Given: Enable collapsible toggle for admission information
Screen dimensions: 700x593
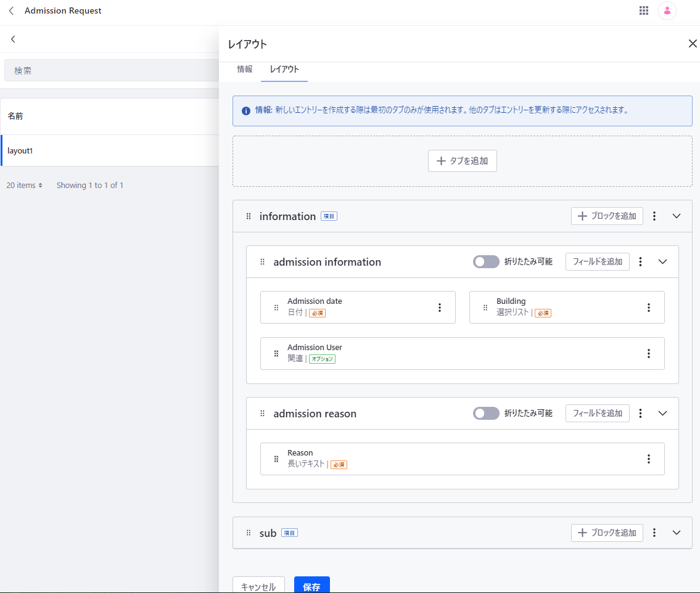Looking at the screenshot, I should (x=486, y=262).
